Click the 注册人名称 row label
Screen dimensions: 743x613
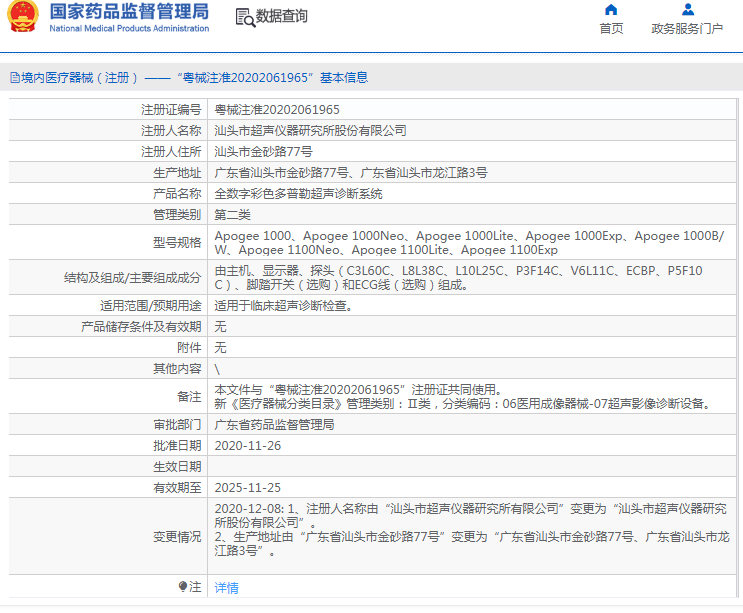click(171, 131)
